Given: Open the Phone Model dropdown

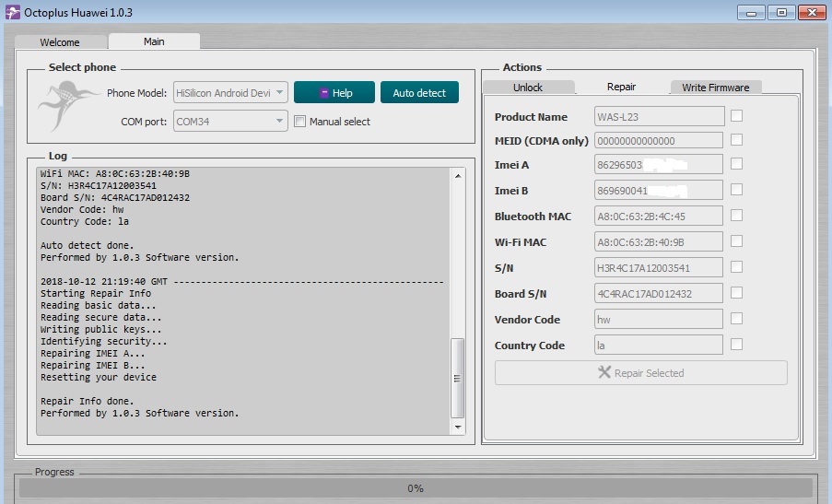Looking at the screenshot, I should click(x=230, y=93).
